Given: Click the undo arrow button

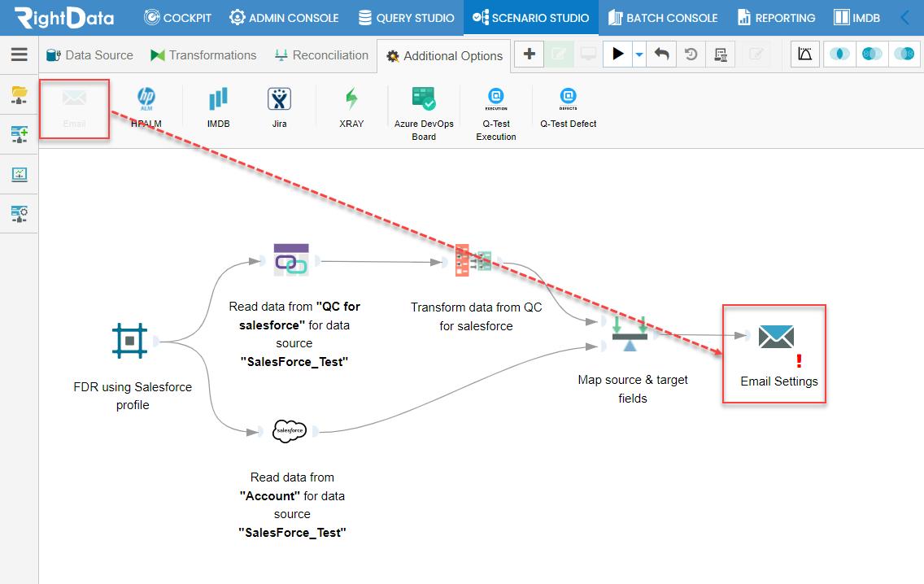Looking at the screenshot, I should (x=662, y=54).
